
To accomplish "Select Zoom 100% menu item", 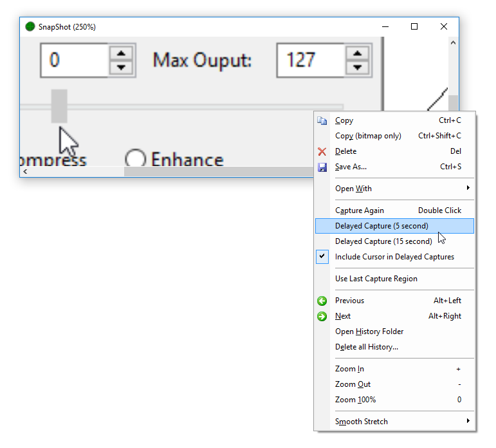I will [394, 400].
